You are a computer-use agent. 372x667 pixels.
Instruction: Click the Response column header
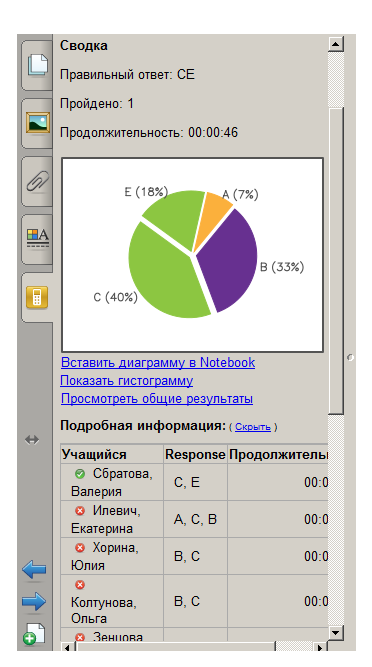195,454
